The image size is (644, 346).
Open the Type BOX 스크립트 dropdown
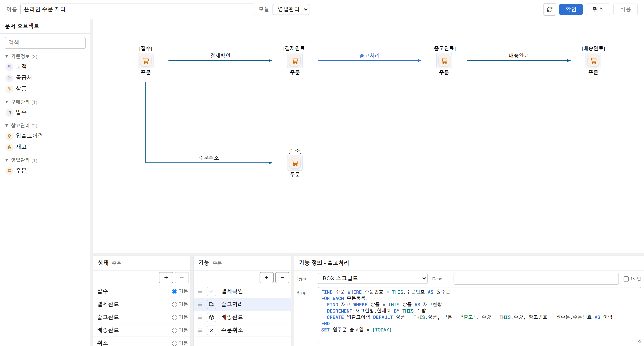click(372, 279)
